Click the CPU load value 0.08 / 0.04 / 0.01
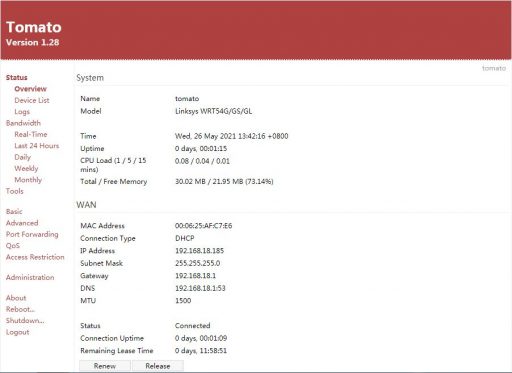The width and height of the screenshot is (512, 373). (x=202, y=161)
